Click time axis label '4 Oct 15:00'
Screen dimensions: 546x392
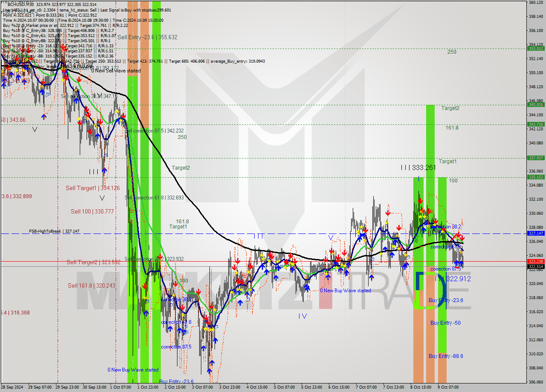[258, 387]
